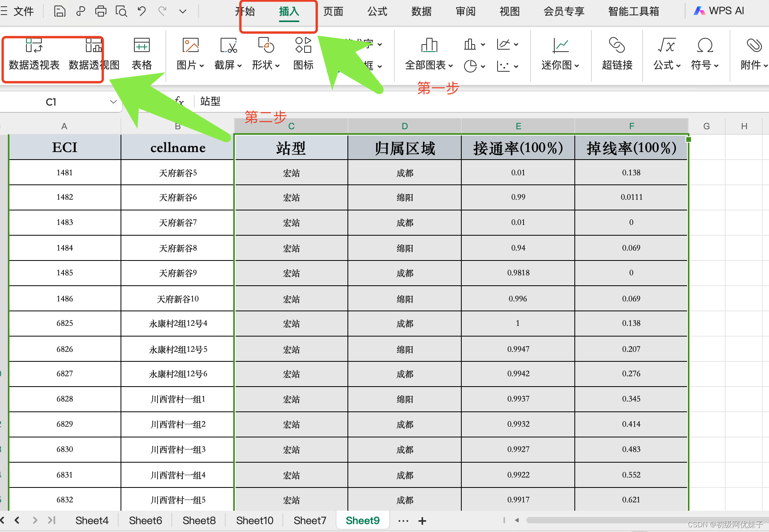The width and height of the screenshot is (769, 532).
Task: Open the cell name box dropdown arrow
Action: [113, 102]
